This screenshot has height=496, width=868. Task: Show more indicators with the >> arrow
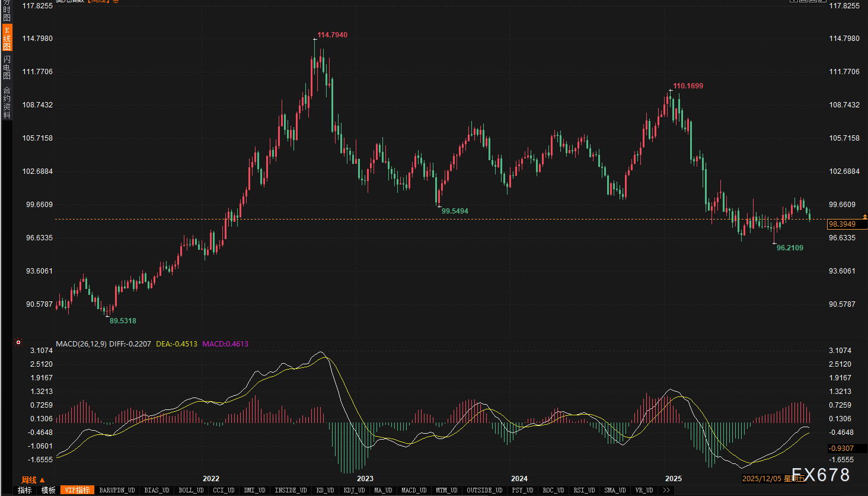[x=666, y=490]
